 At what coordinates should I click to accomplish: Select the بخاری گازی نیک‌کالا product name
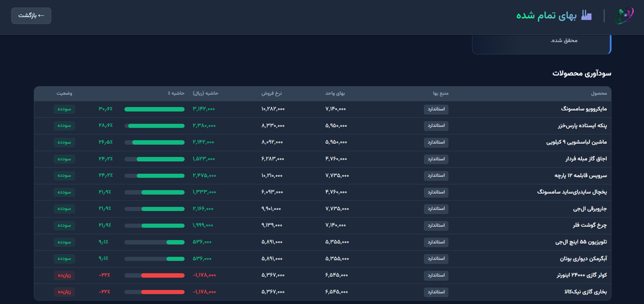(586, 292)
